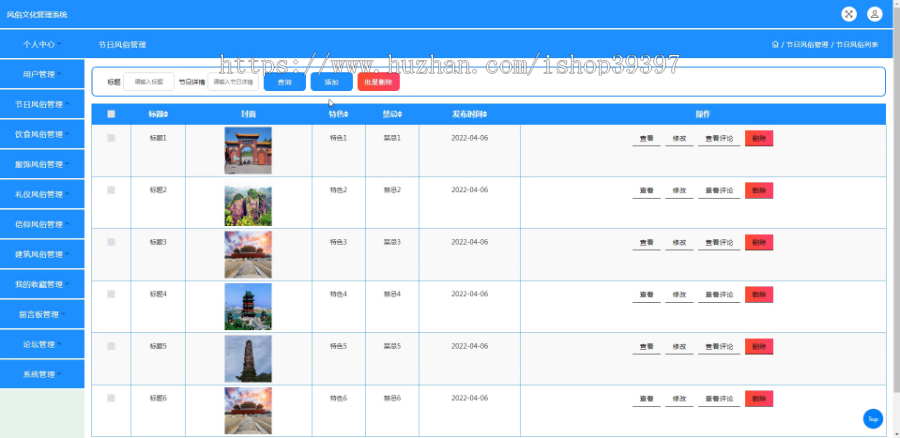Expand the 我的收藏管理 sidebar menu
This screenshot has height=438, width=900.
click(x=42, y=284)
